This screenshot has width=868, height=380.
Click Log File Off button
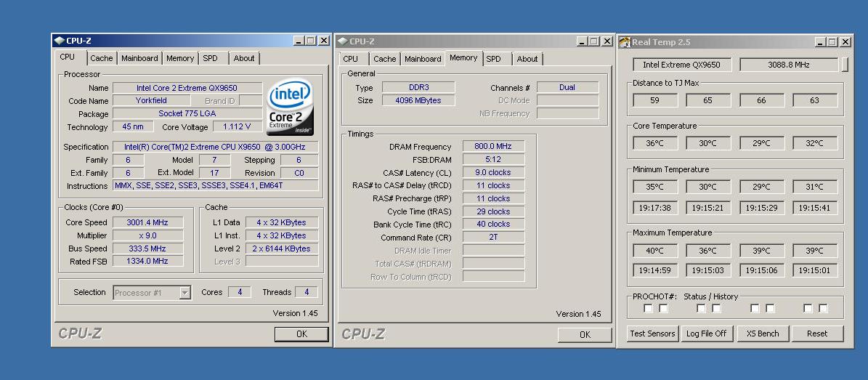pyautogui.click(x=706, y=333)
